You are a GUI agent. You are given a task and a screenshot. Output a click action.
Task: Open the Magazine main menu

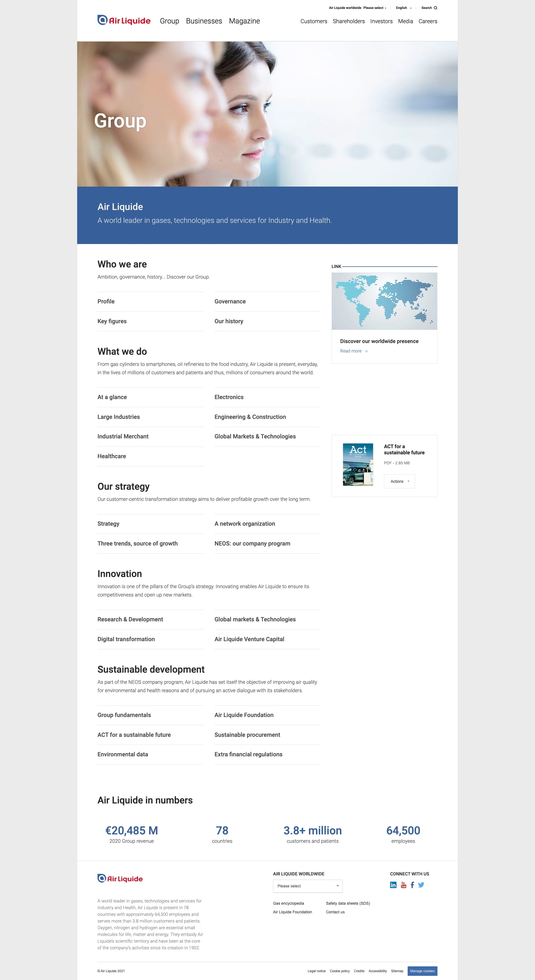click(244, 21)
